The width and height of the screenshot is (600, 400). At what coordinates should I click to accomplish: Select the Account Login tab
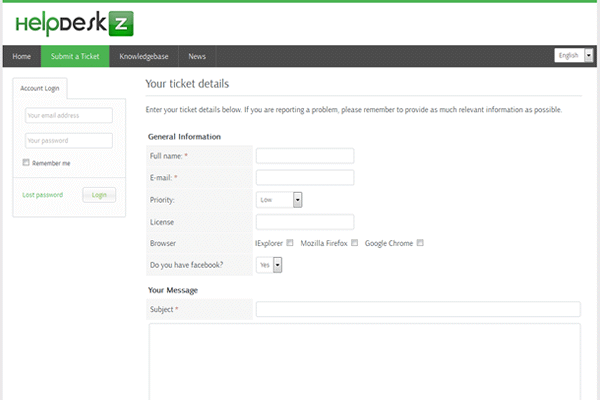coord(40,88)
